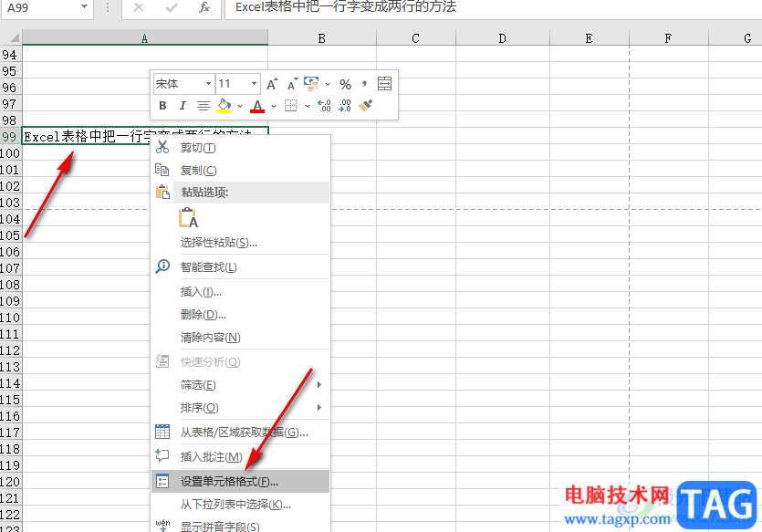The height and width of the screenshot is (532, 762).
Task: Click the Italic button in mini toolbar
Action: click(183, 106)
